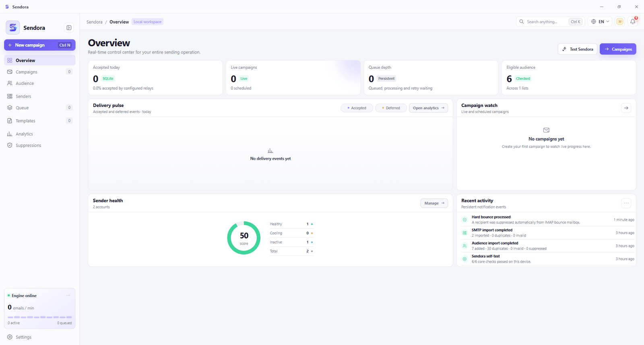Open the Overview sidebar item
Viewport: 644px width, 345px height.
tap(40, 60)
